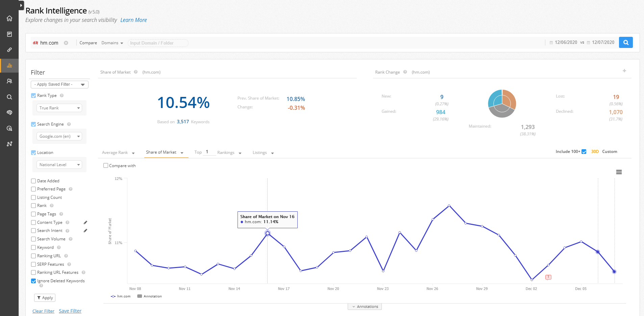The image size is (644, 316).
Task: Click the red annotation marker on chart
Action: click(548, 277)
